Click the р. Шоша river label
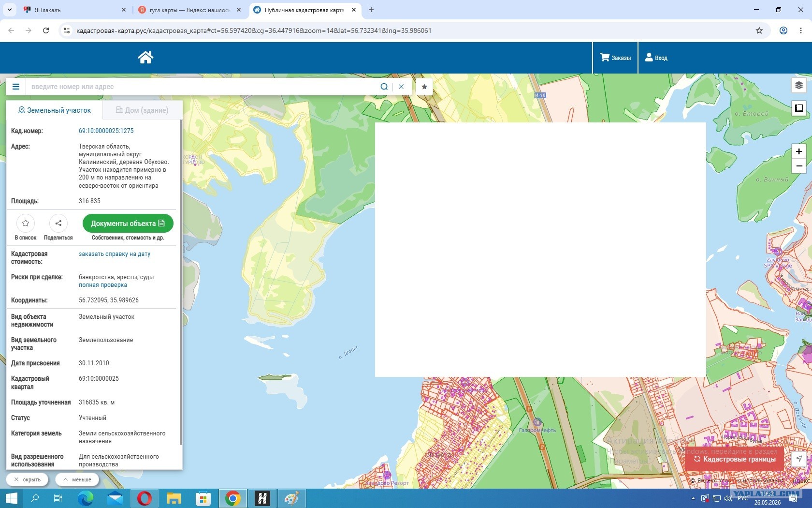Viewport: 812px width, 508px height. coord(348,352)
